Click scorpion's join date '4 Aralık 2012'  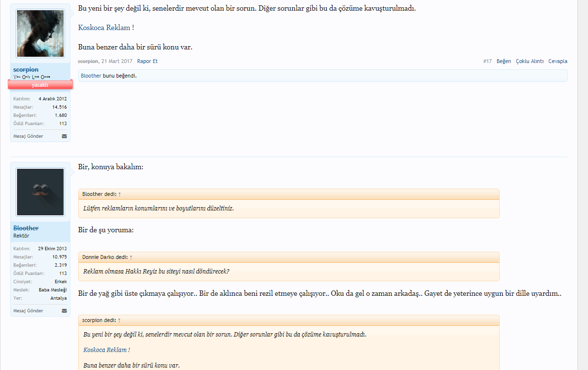click(52, 98)
